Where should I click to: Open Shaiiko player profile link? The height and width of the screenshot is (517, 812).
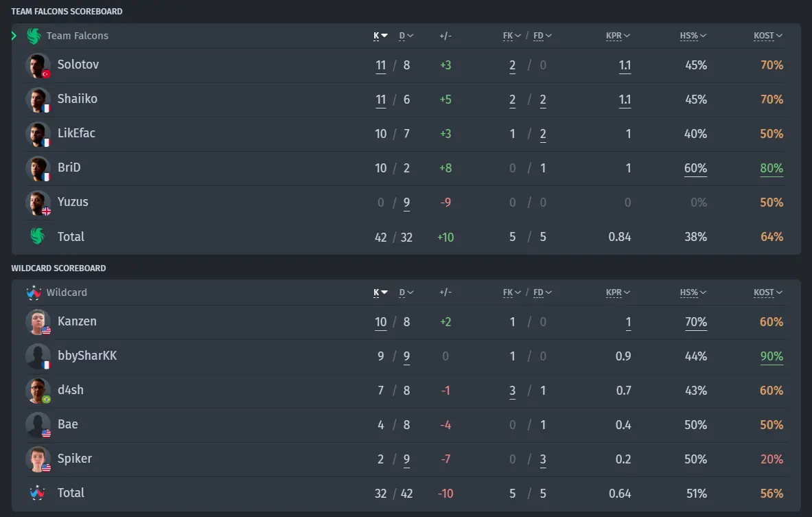[77, 99]
